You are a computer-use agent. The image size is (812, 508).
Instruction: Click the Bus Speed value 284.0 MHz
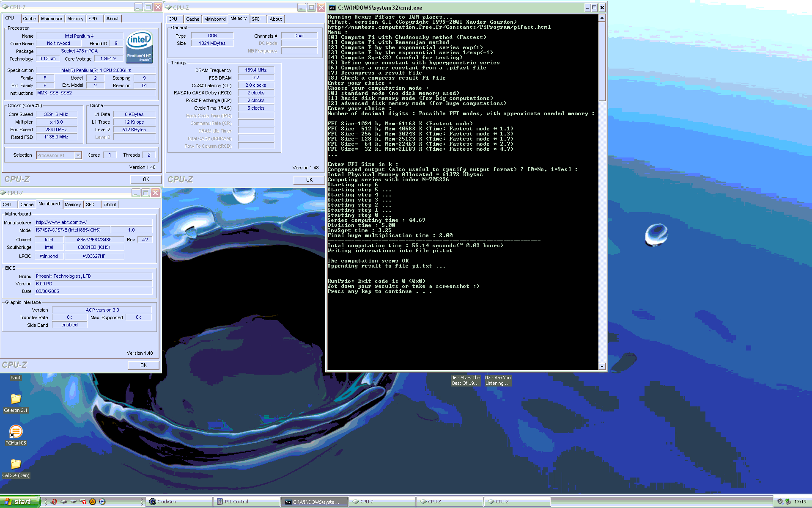56,130
